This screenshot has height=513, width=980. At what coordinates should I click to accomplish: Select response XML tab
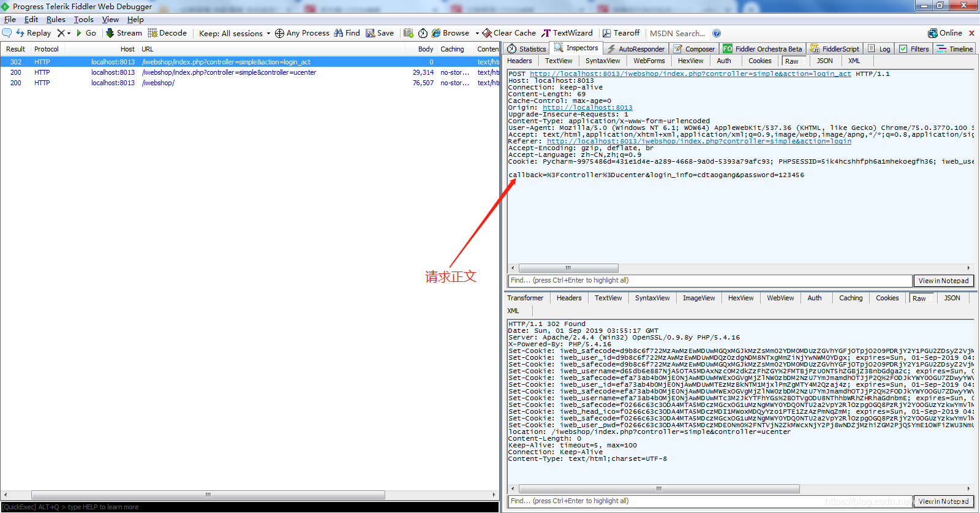tap(513, 311)
